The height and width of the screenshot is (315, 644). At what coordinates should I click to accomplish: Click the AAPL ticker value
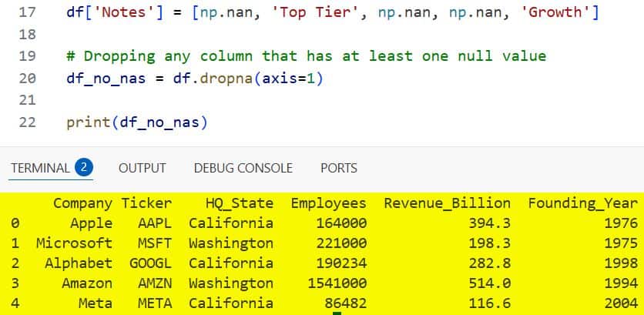coord(155,223)
